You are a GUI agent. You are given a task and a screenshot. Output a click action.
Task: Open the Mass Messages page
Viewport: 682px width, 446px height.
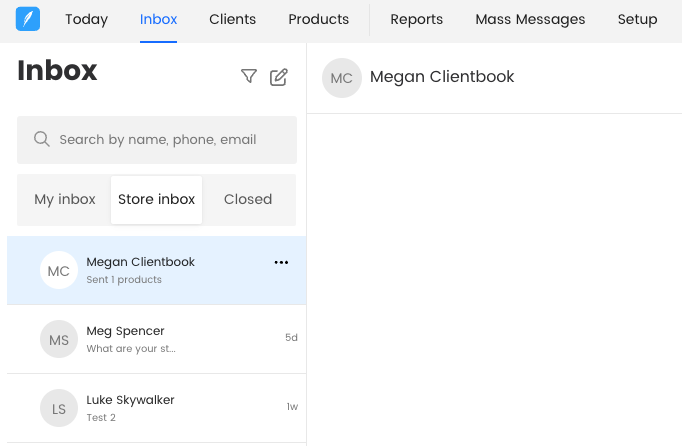click(x=530, y=19)
